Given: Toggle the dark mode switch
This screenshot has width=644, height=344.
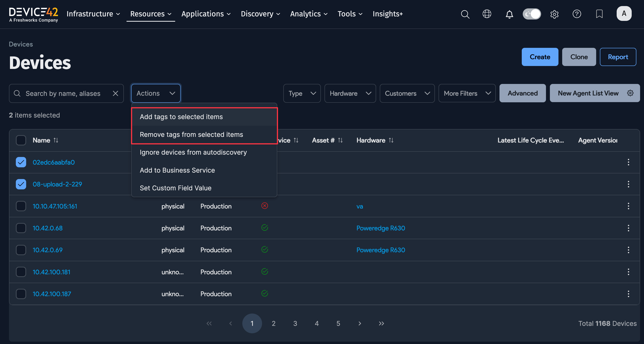Looking at the screenshot, I should 532,14.
